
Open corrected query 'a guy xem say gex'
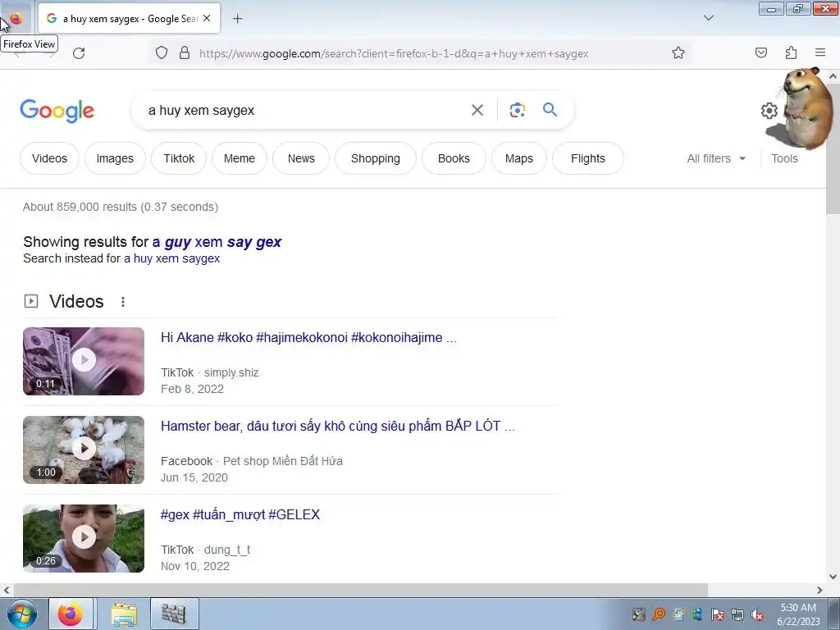point(217,242)
